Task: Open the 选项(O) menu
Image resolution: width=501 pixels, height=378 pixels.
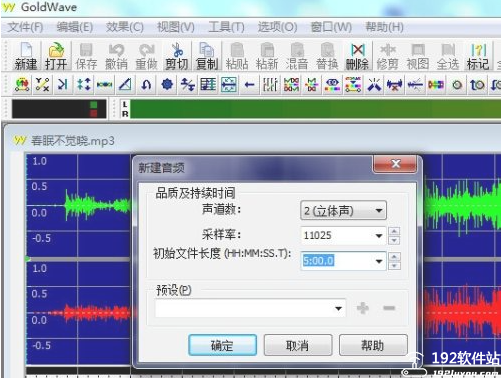Action: (277, 27)
